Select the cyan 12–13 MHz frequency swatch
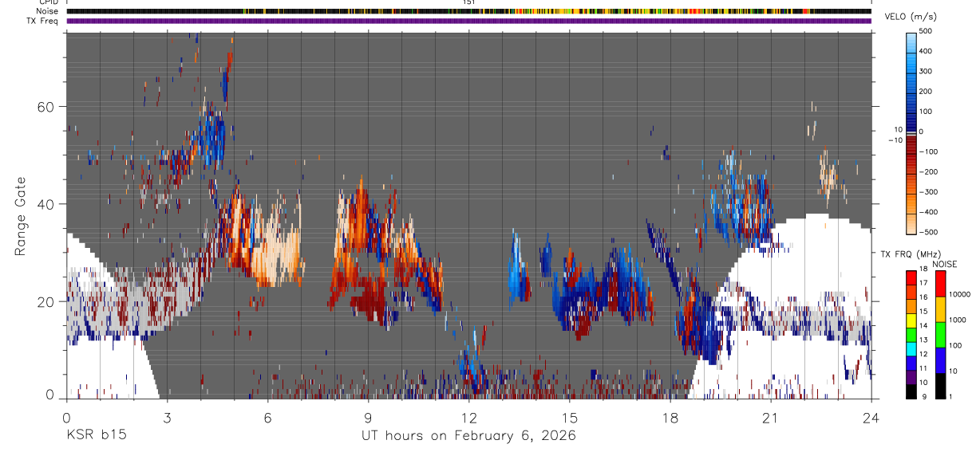 [x=911, y=348]
